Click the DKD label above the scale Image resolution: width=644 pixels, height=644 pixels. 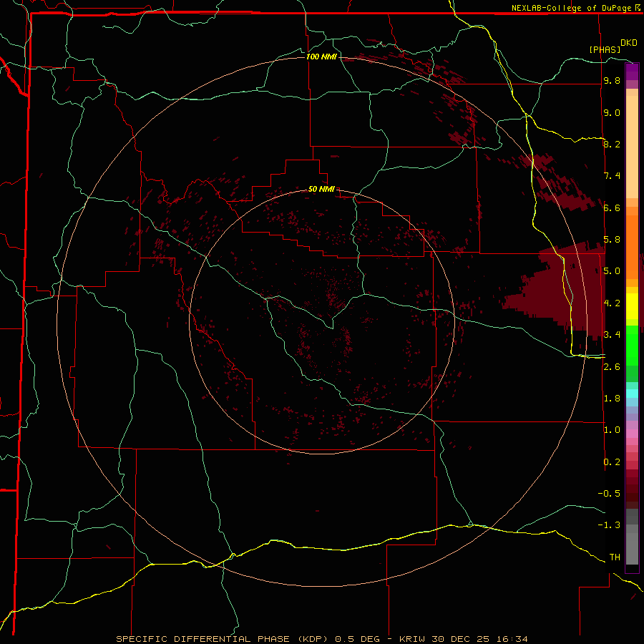(x=629, y=43)
